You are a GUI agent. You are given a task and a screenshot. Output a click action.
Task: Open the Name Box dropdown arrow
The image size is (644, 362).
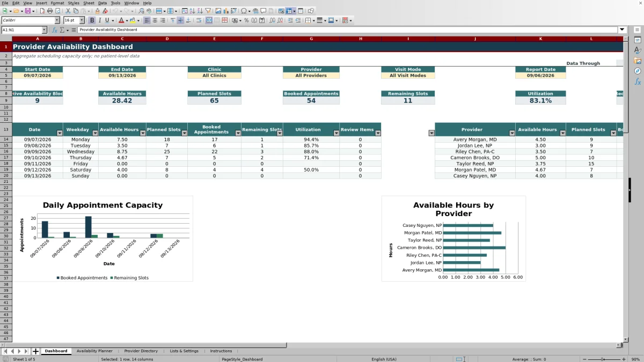pos(44,30)
